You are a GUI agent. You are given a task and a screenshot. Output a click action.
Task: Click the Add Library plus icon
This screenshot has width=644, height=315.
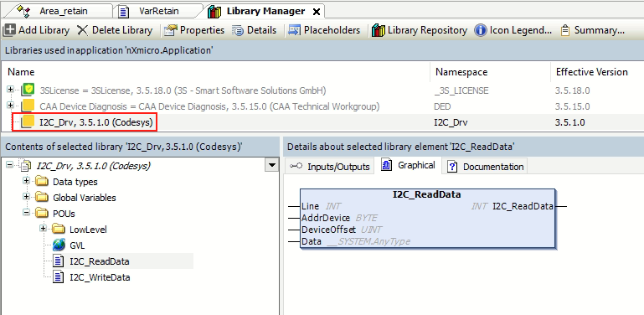(x=9, y=30)
